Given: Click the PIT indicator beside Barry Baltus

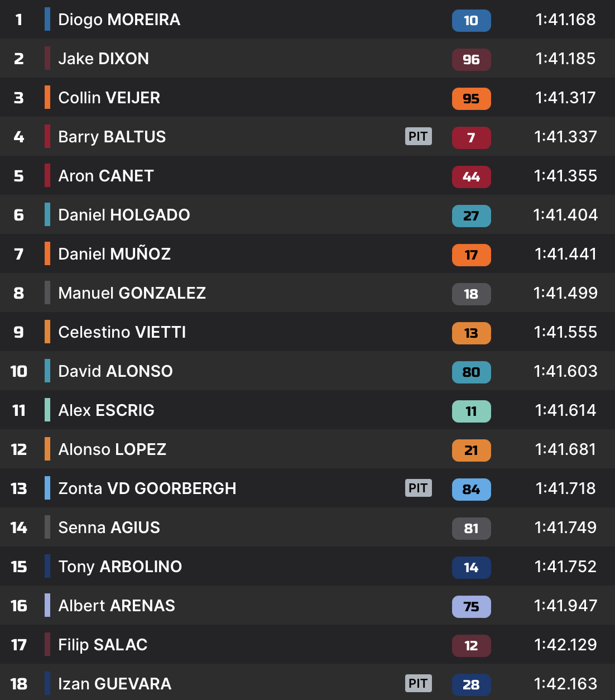Looking at the screenshot, I should point(418,136).
